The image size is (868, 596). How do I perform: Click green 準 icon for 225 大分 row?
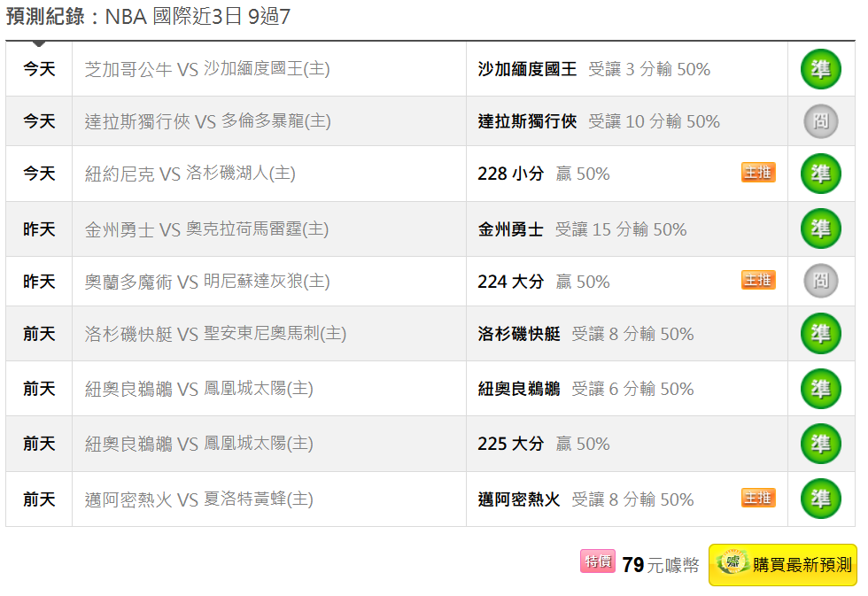pyautogui.click(x=820, y=444)
